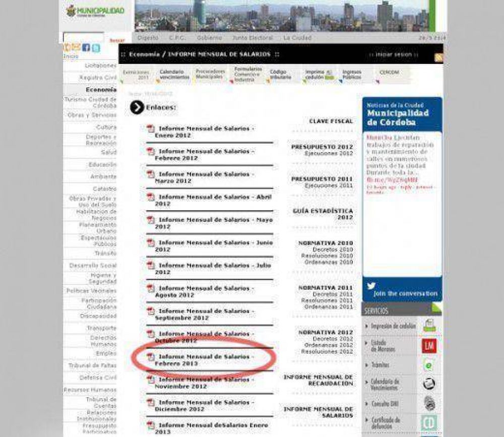
Task: Expand the Consulta DNI service arrow
Action: [367, 404]
